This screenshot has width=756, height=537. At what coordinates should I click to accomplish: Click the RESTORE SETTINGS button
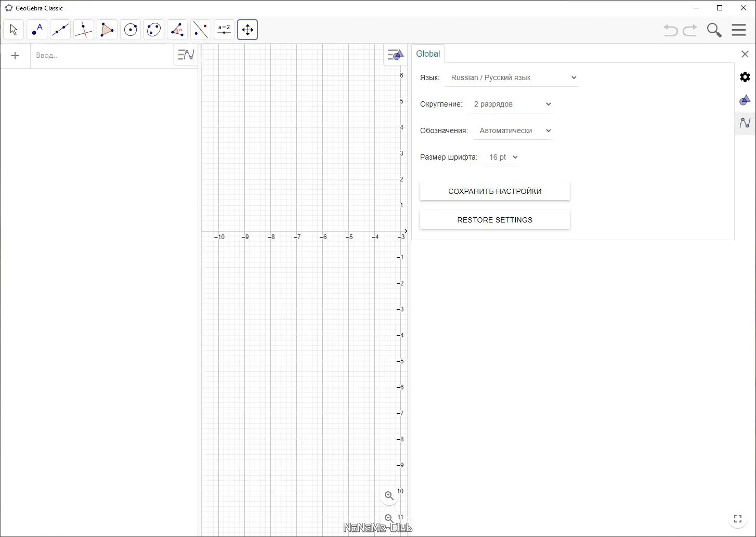(x=495, y=220)
